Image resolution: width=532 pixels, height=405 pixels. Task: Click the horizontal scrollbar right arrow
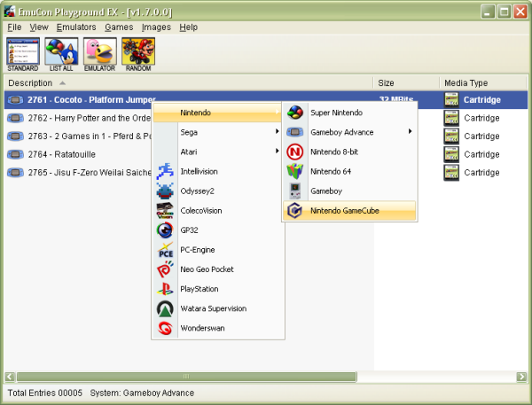[521, 377]
